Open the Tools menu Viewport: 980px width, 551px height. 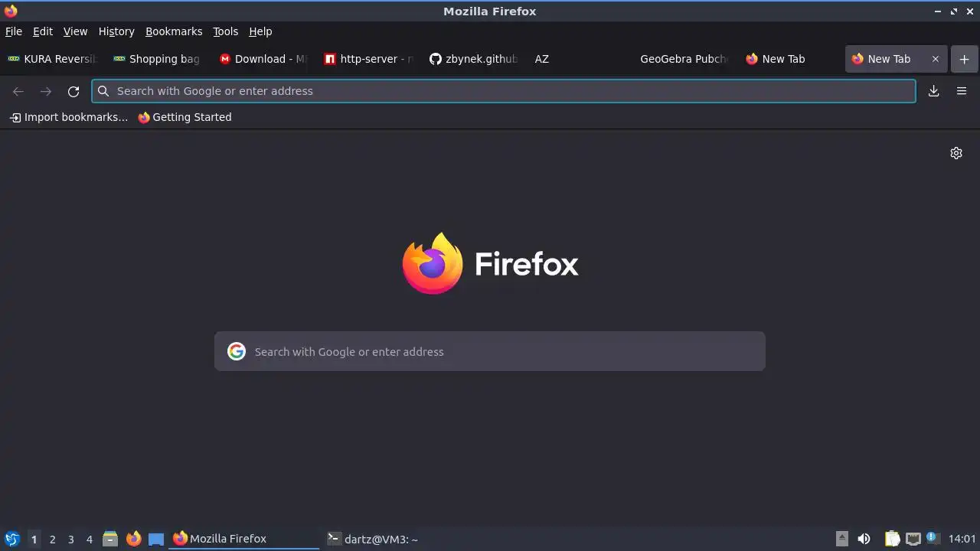225,31
